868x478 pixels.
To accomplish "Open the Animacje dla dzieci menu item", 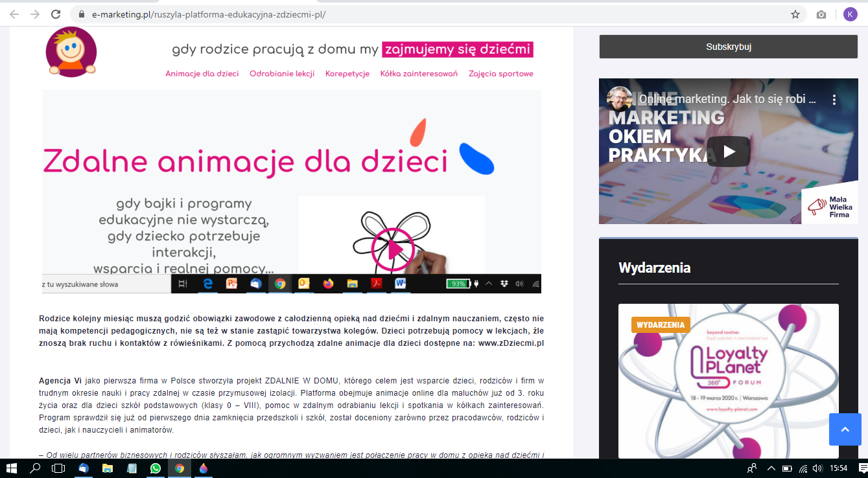I will (x=202, y=74).
